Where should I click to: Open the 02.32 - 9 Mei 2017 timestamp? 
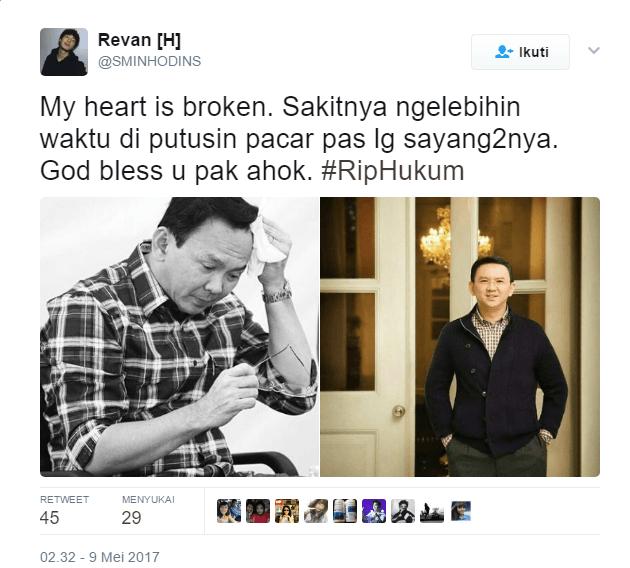click(x=100, y=557)
